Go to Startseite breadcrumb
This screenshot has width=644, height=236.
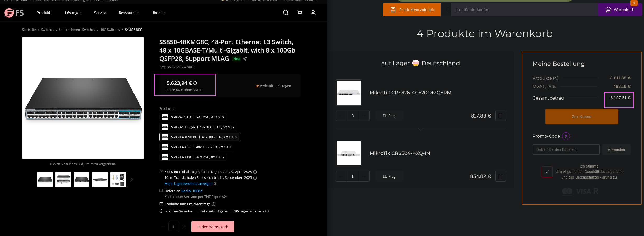pyautogui.click(x=29, y=30)
